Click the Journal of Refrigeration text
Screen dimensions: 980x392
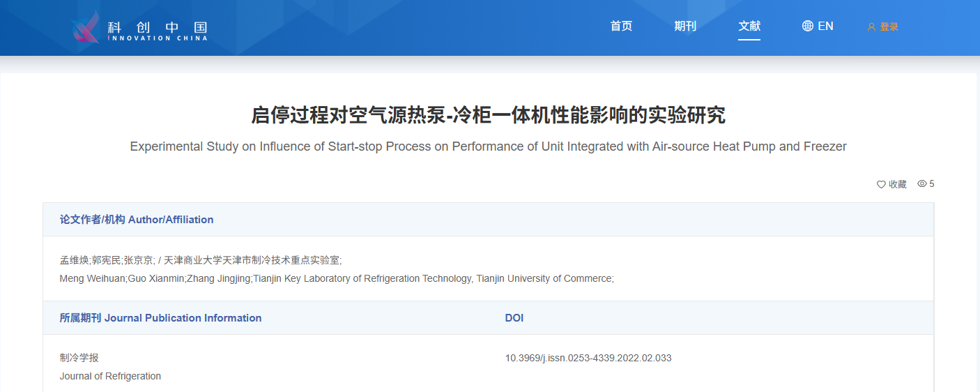pos(110,377)
